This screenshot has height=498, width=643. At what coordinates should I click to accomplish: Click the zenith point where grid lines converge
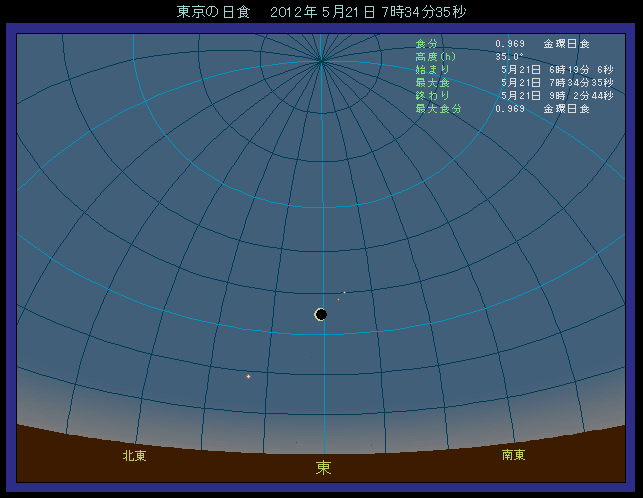coord(321,60)
